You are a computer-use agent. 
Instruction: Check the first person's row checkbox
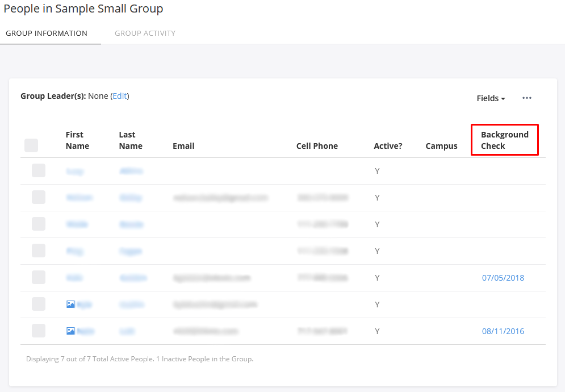(39, 170)
